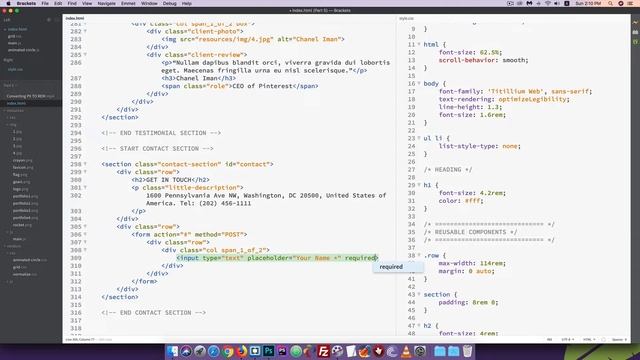Collapse CSS fold arrow at line 11 html
Screen dimensions: 640x360
(419, 44)
